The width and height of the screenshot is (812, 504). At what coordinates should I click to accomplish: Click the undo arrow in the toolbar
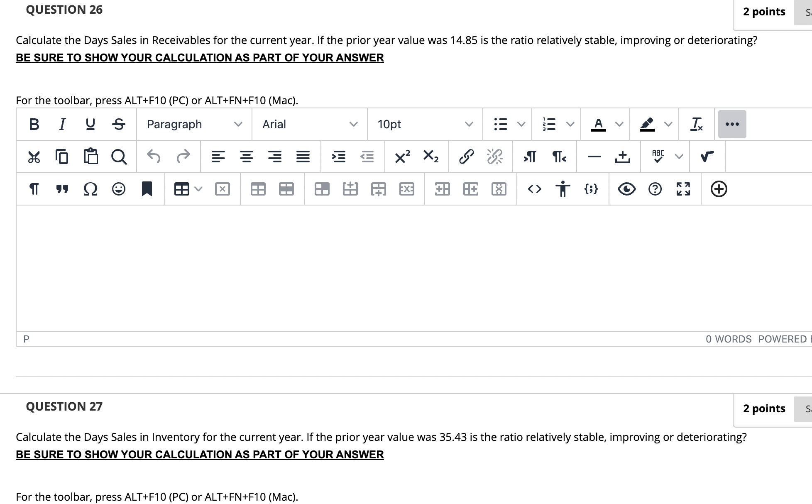154,157
